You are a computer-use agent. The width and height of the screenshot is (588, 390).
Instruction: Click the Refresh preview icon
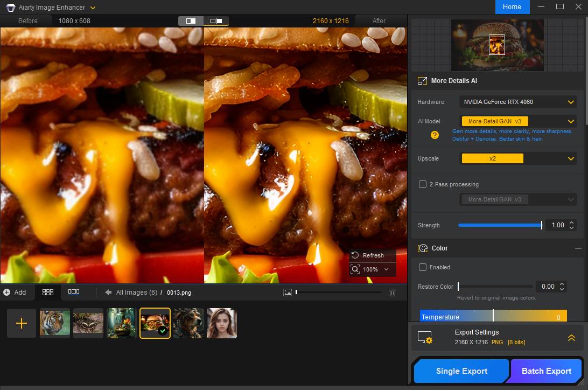click(x=355, y=255)
